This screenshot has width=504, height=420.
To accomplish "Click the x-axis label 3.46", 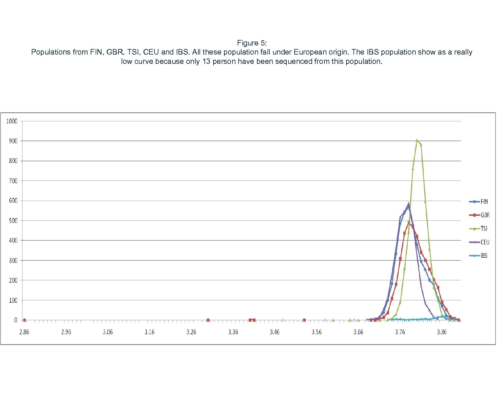I will pyautogui.click(x=274, y=332).
